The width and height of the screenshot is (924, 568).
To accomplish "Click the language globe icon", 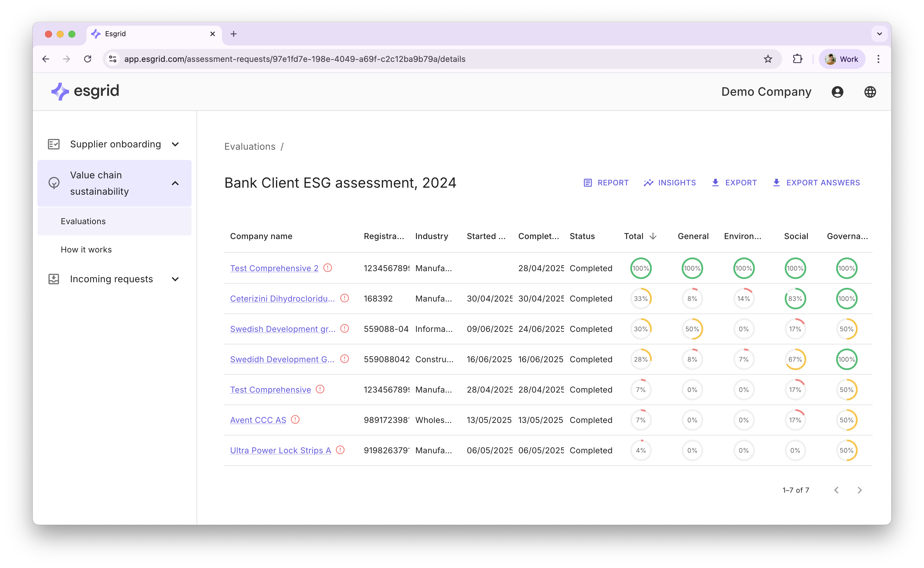I will 871,91.
